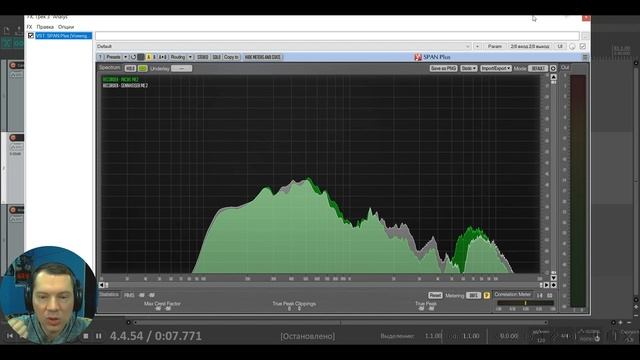Click the FX comment input field
640x360 pixels.
(337, 36)
